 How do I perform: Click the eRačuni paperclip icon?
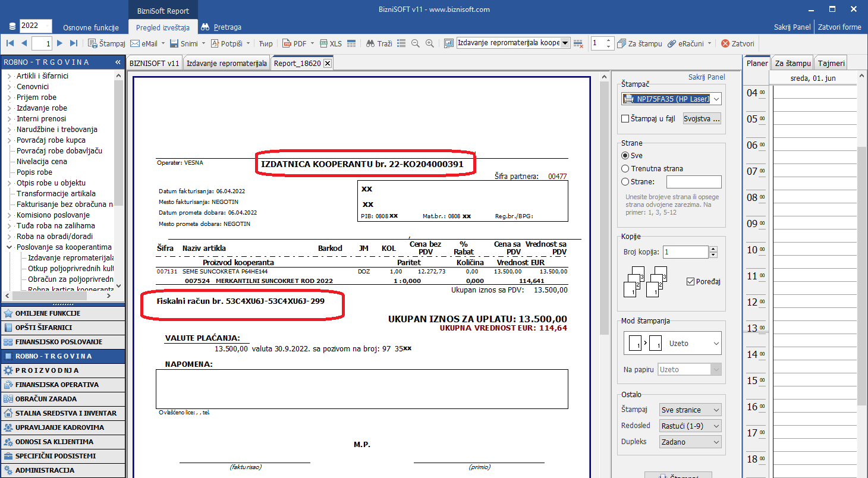(672, 43)
